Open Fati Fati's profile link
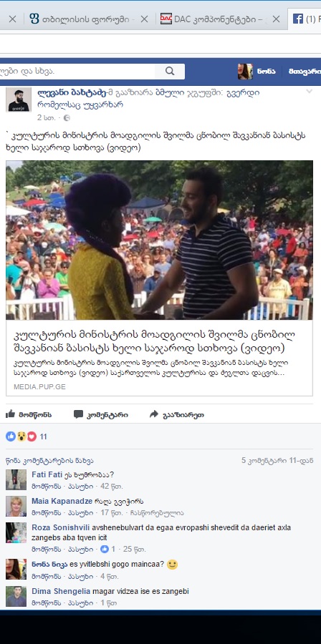 47,475
